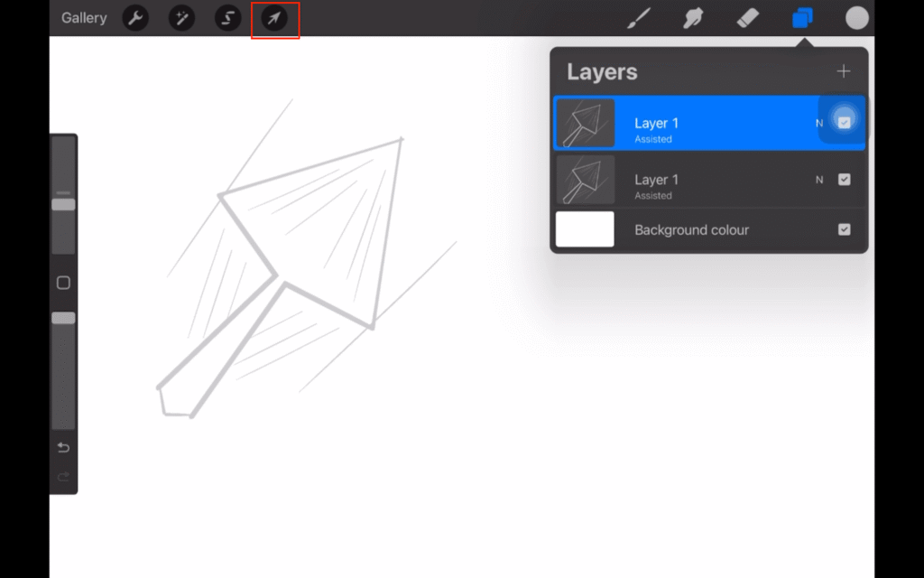Viewport: 924px width, 578px height.
Task: Select the unselected Layer 1 row name
Action: [x=656, y=180]
